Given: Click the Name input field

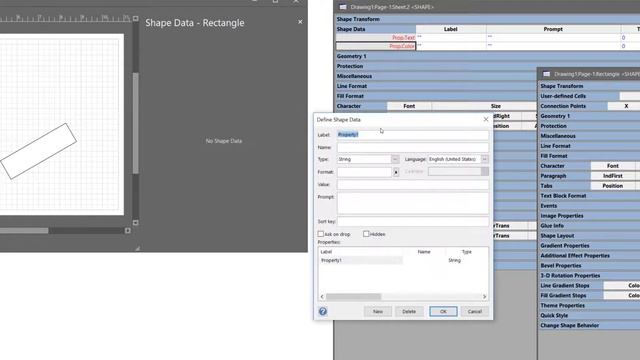Looking at the screenshot, I should coord(413,147).
